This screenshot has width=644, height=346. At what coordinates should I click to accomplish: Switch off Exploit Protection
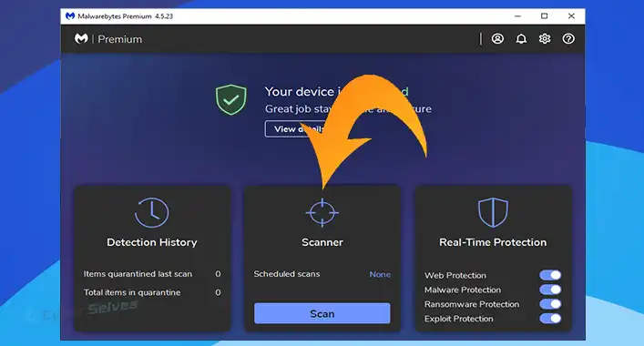(x=550, y=319)
